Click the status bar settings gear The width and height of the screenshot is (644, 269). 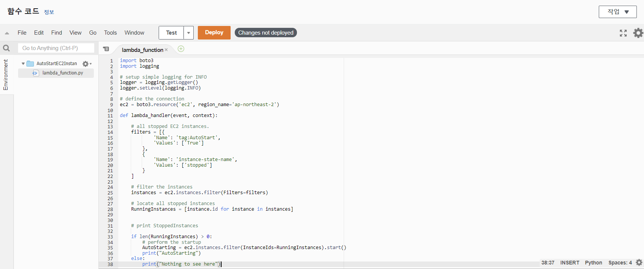coord(639,263)
